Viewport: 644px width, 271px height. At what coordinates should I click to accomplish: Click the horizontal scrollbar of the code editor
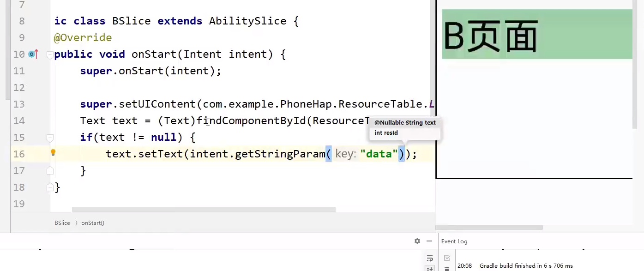point(204,210)
